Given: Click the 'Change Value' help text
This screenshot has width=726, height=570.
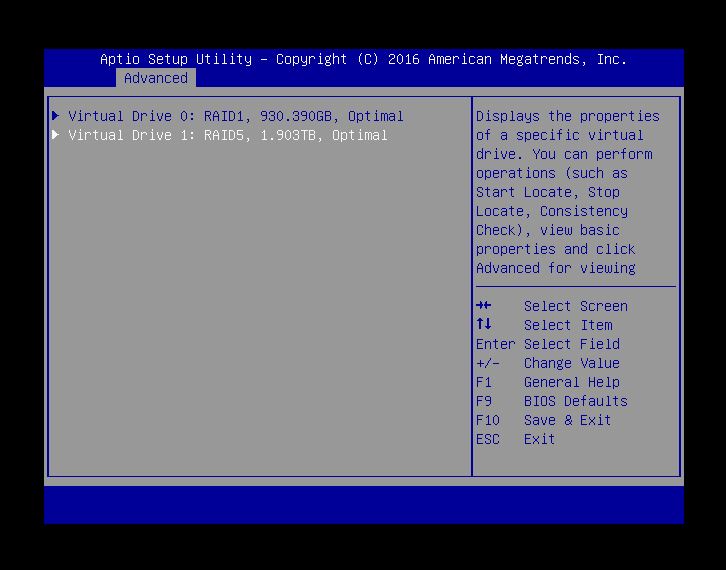Looking at the screenshot, I should tap(572, 363).
